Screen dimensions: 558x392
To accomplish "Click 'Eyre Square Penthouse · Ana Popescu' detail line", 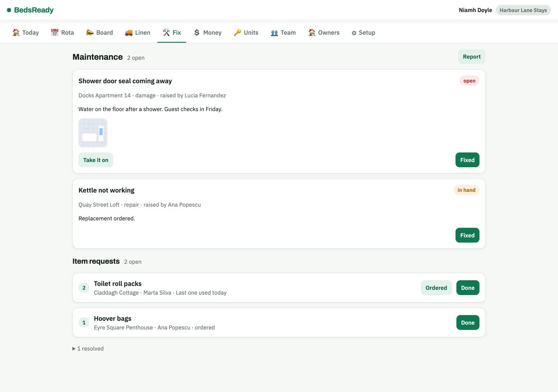I will [154, 328].
